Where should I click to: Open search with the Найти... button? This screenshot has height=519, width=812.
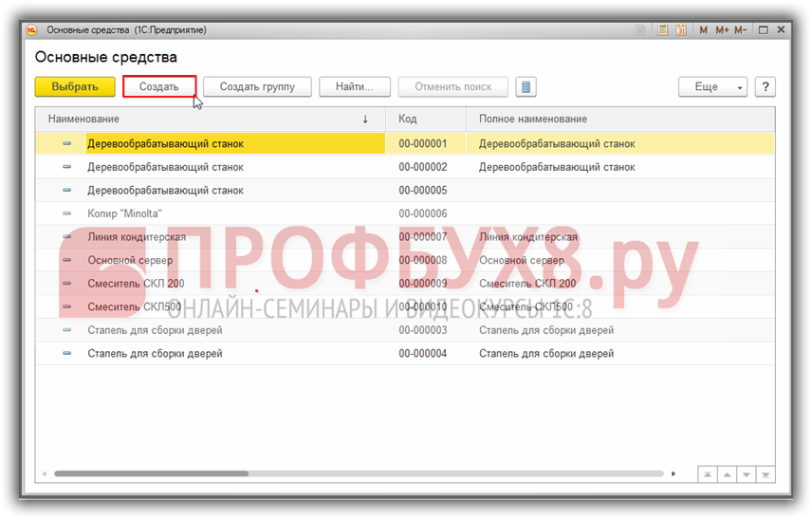(x=355, y=87)
